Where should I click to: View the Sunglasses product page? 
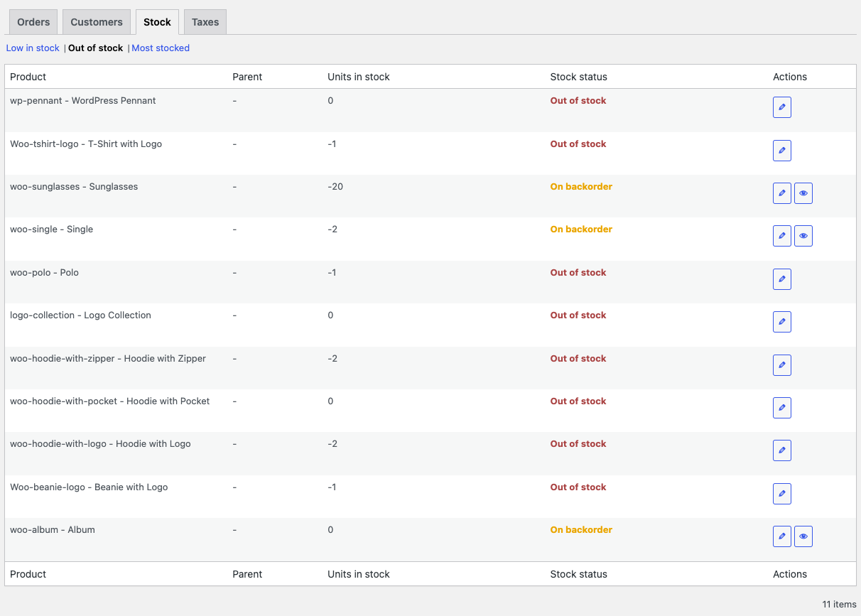(803, 193)
